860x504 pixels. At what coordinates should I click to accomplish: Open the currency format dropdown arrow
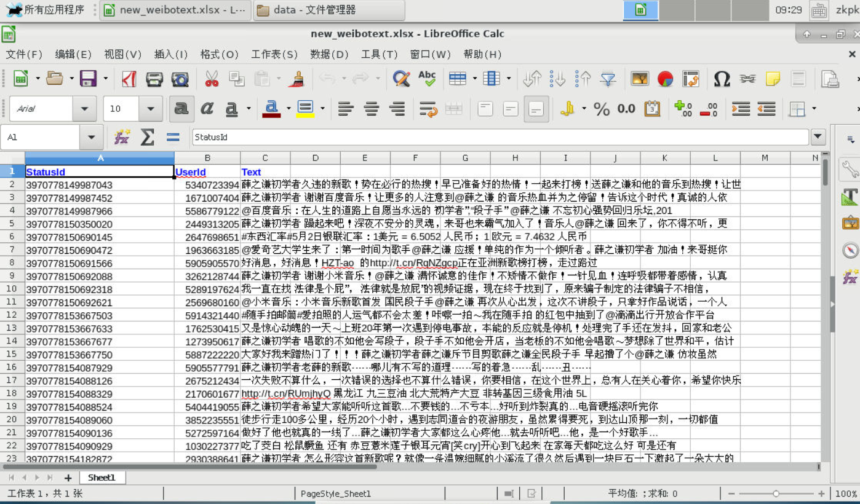[583, 109]
